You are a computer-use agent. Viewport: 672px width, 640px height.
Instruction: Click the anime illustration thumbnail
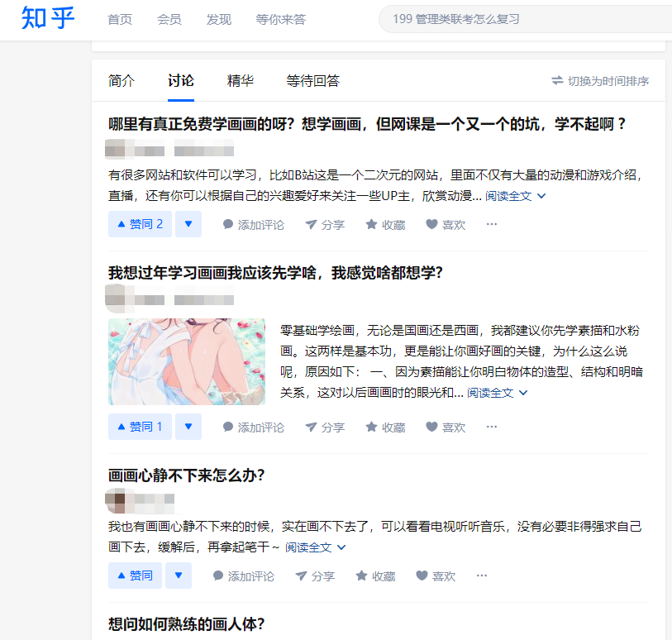click(x=187, y=361)
